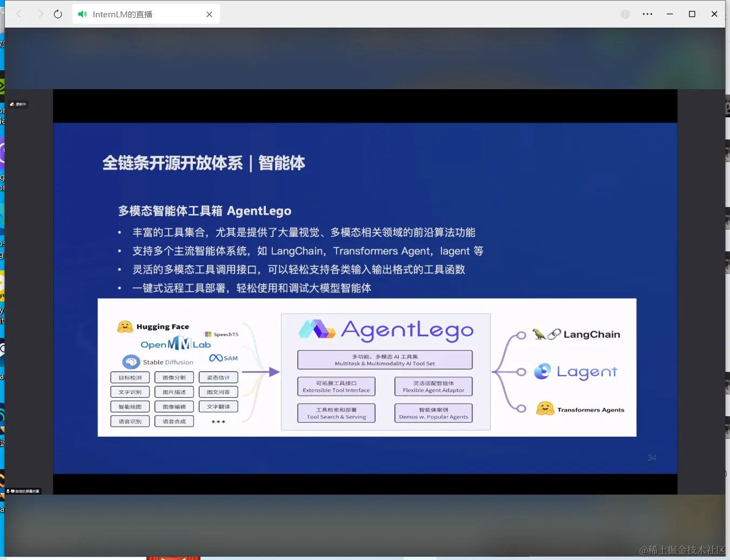Click the LangChain parrot and chain icon
Viewport: 730px width, 560px height.
pyautogui.click(x=546, y=334)
